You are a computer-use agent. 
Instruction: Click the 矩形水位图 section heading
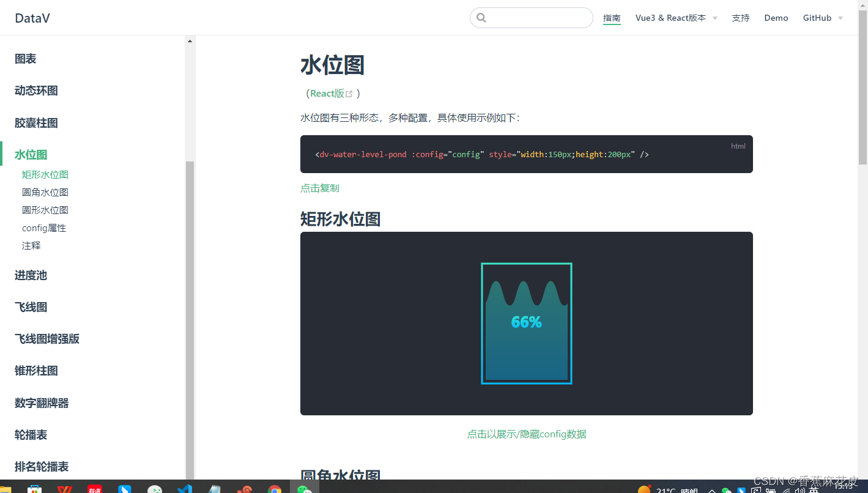[341, 219]
